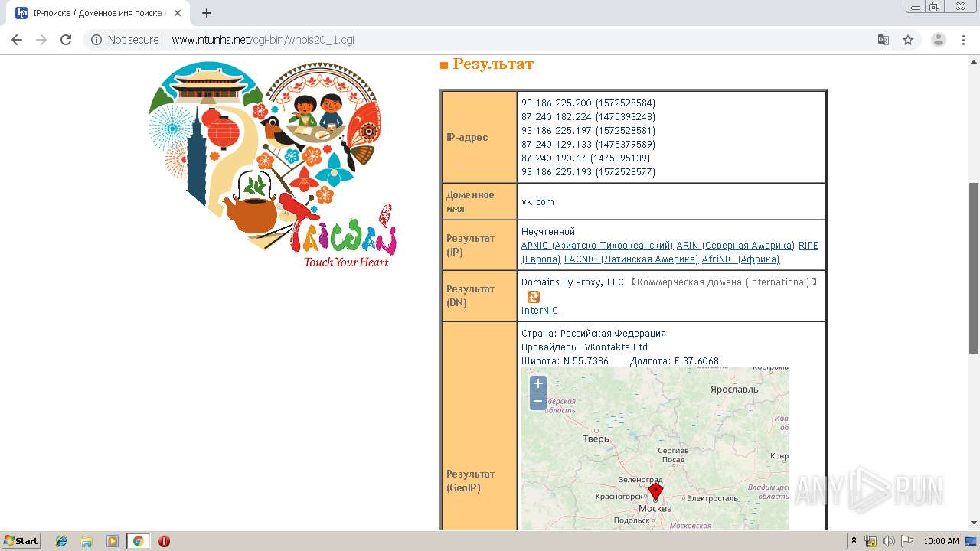The height and width of the screenshot is (551, 980).
Task: Go back to the previous page
Action: click(x=17, y=40)
